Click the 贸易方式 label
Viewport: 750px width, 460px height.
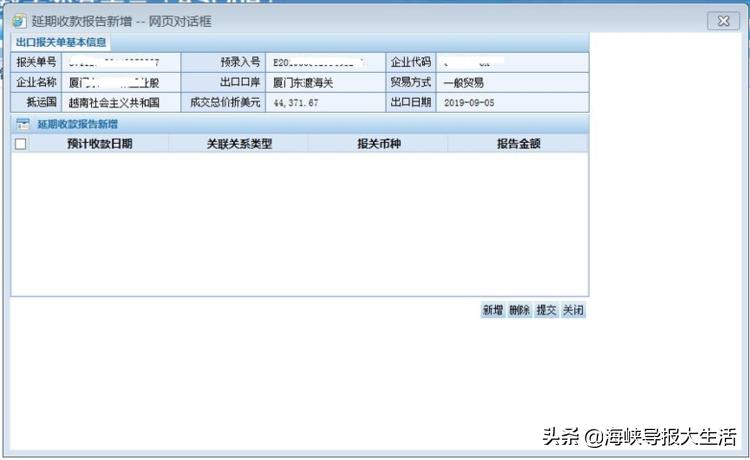pyautogui.click(x=411, y=82)
